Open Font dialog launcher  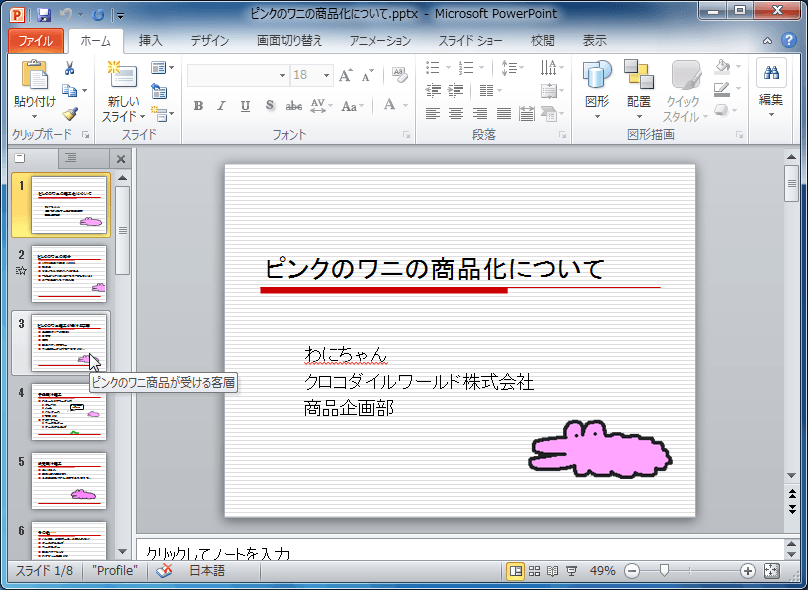[x=406, y=135]
